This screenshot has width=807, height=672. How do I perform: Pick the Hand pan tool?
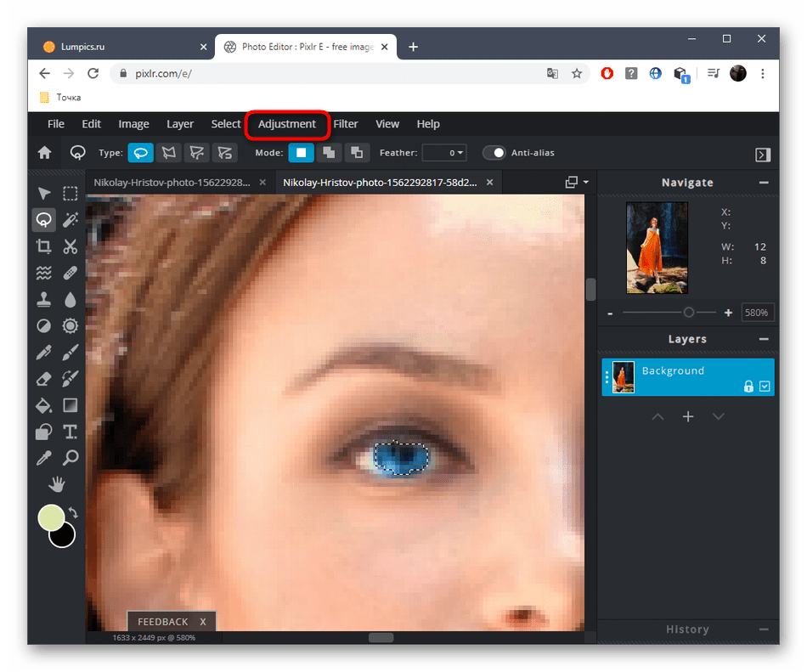click(x=57, y=484)
